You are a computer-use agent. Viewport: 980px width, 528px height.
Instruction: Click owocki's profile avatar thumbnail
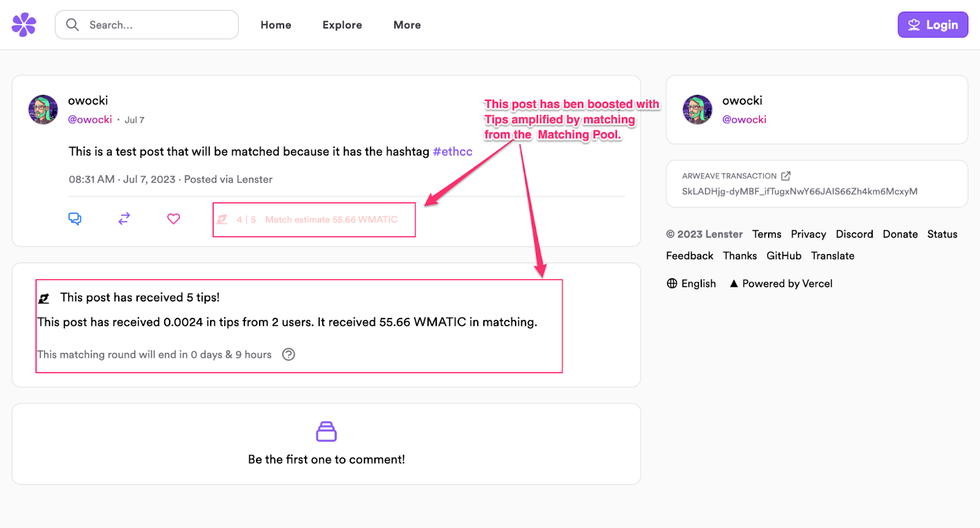tap(43, 110)
